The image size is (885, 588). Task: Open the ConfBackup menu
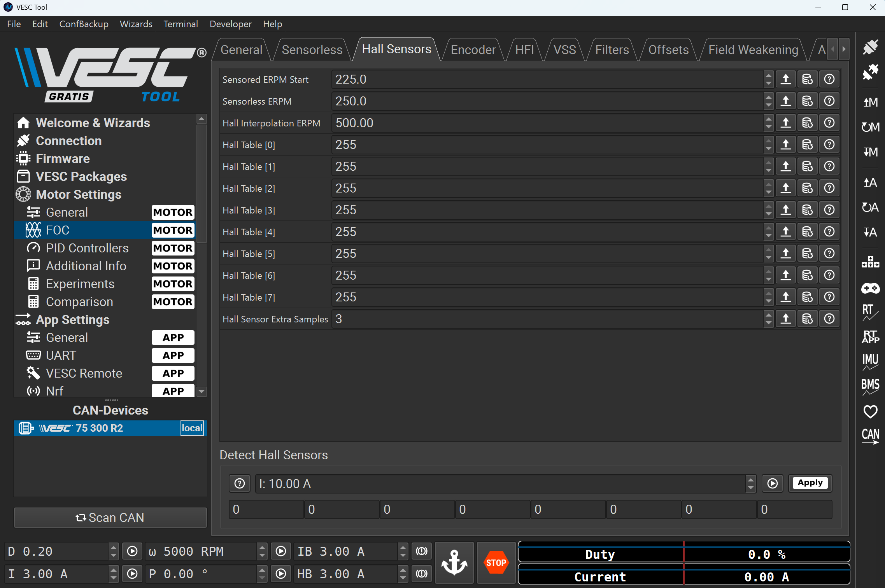(84, 24)
